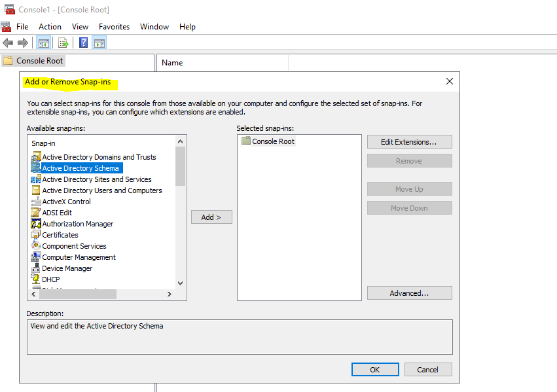The width and height of the screenshot is (557, 392).
Task: Click Cancel to dismiss dialog
Action: point(428,369)
